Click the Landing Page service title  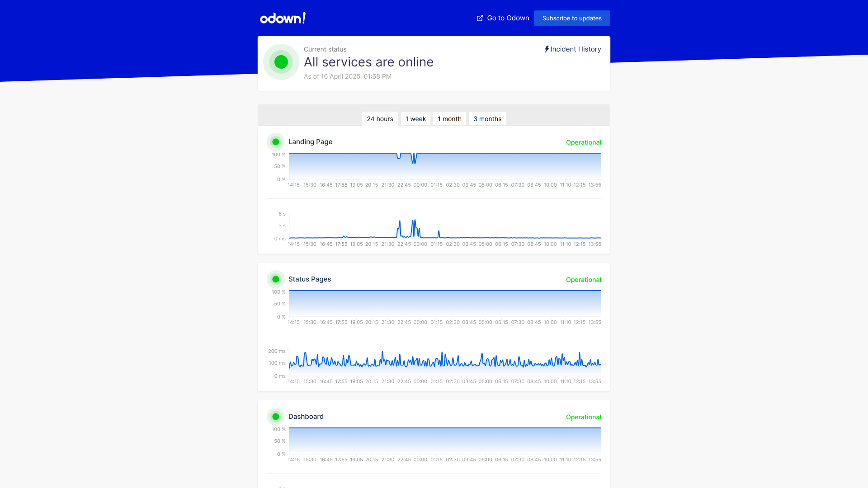tap(310, 142)
